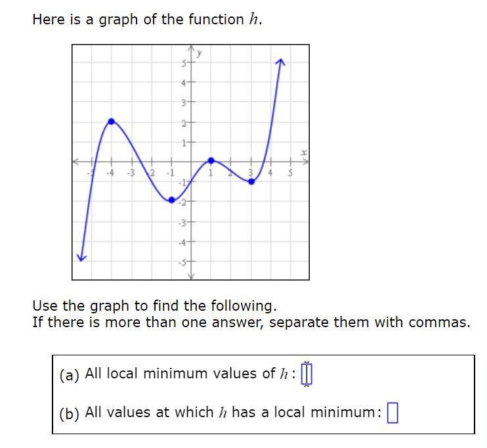Click the right arrow tip of the x-axis
Image resolution: width=487 pixels, height=448 pixels.
(307, 162)
